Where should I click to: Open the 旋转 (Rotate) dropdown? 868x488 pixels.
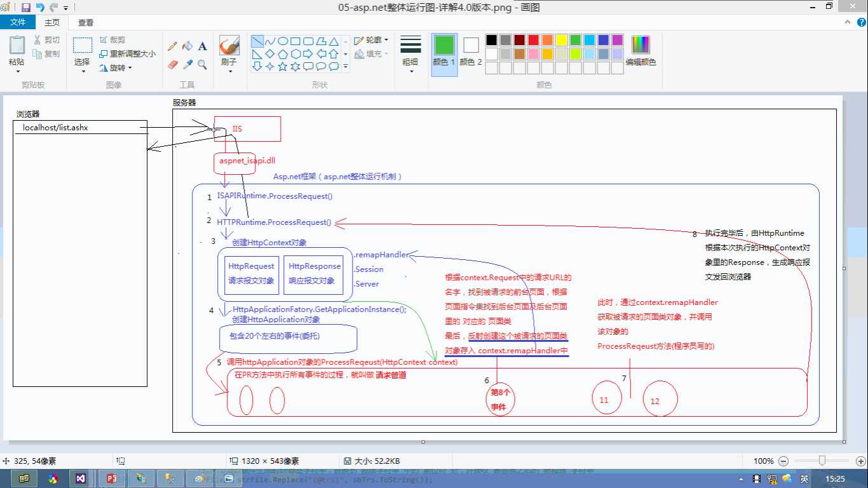click(x=116, y=68)
